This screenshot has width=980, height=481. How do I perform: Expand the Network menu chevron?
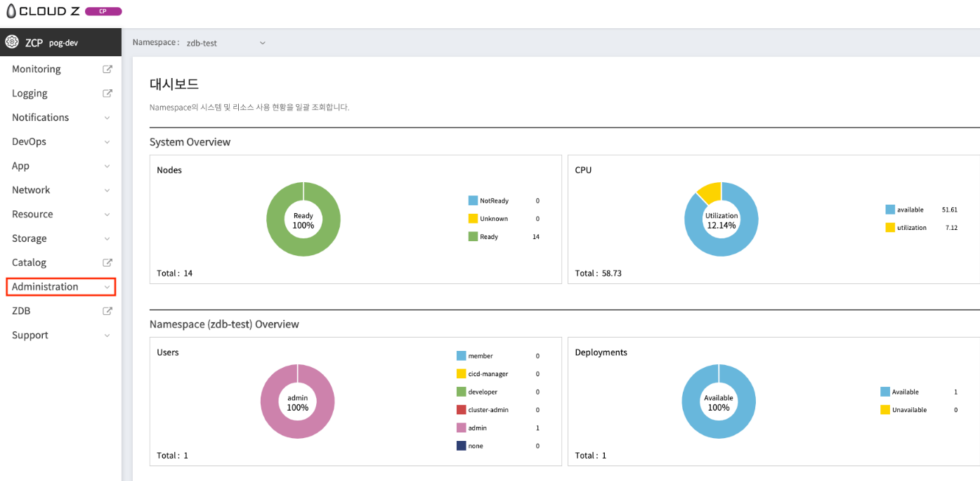[107, 191]
